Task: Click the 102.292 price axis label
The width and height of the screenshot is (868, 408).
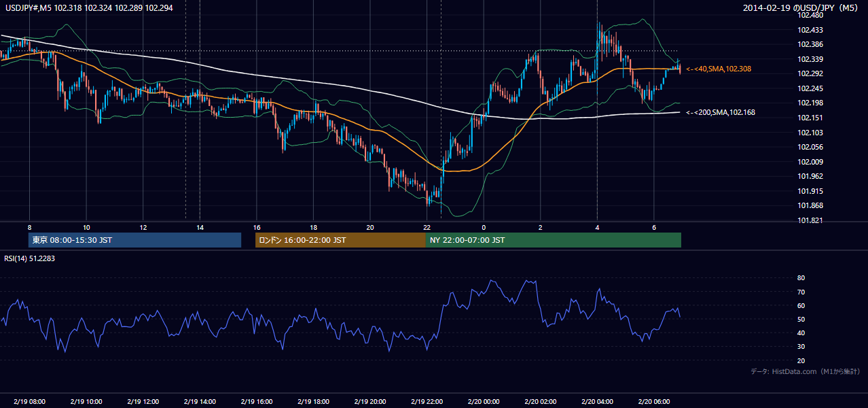Action: (x=810, y=73)
